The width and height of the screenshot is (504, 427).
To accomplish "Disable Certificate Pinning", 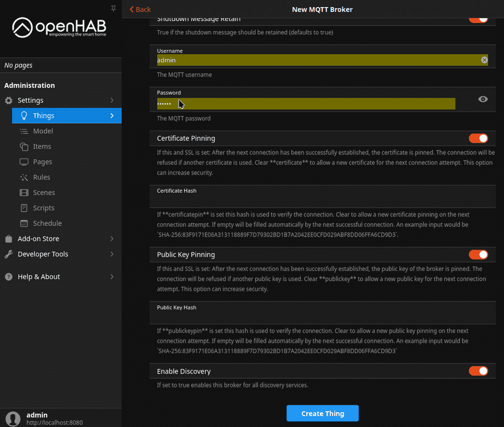I will [x=478, y=138].
